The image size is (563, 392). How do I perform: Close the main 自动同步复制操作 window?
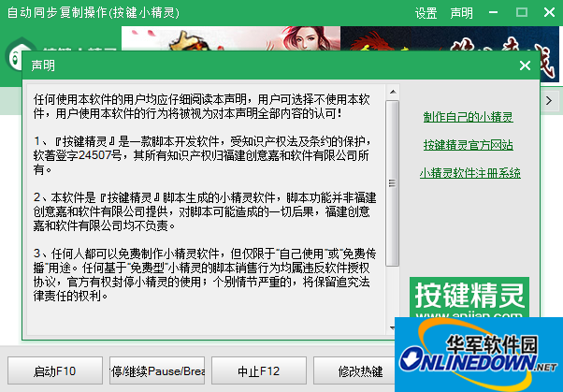point(549,12)
